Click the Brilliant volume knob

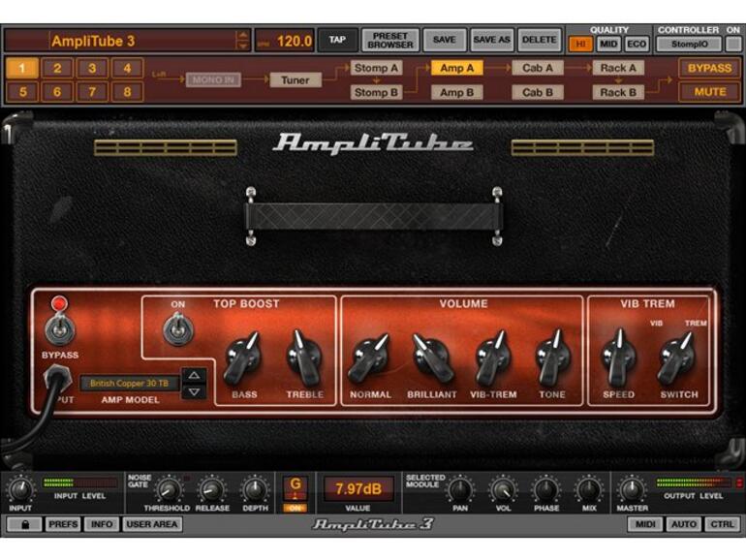[431, 358]
